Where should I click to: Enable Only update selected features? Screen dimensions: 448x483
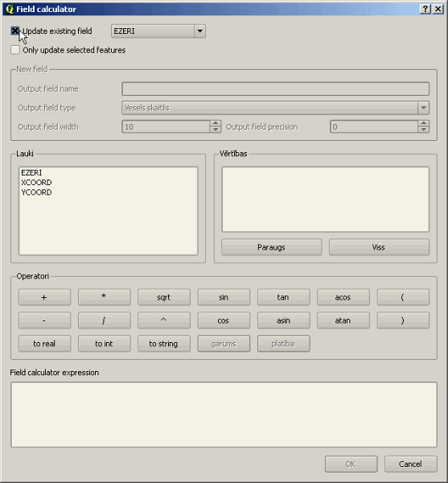(14, 50)
